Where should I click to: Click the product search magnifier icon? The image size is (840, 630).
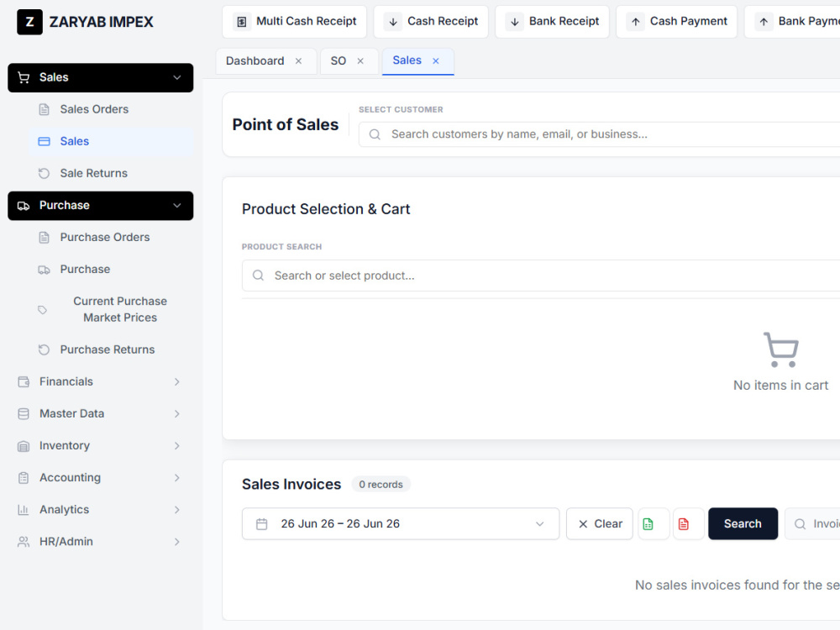[258, 276]
